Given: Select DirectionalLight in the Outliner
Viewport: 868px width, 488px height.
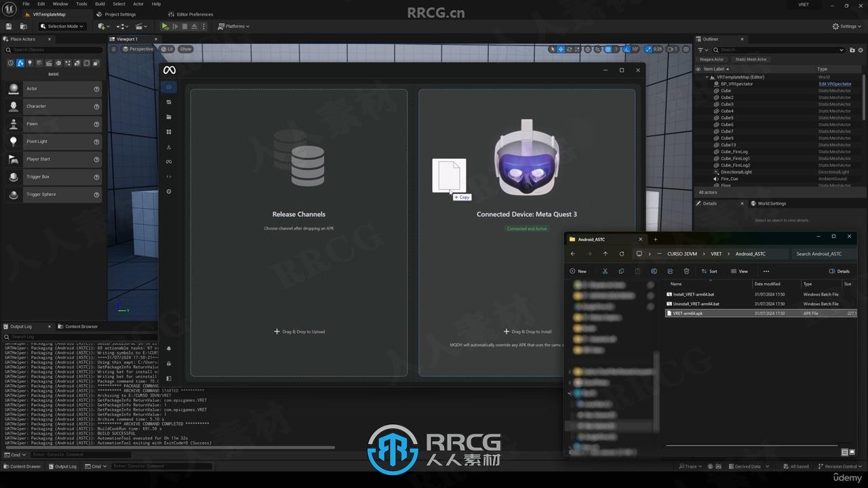Looking at the screenshot, I should [736, 172].
